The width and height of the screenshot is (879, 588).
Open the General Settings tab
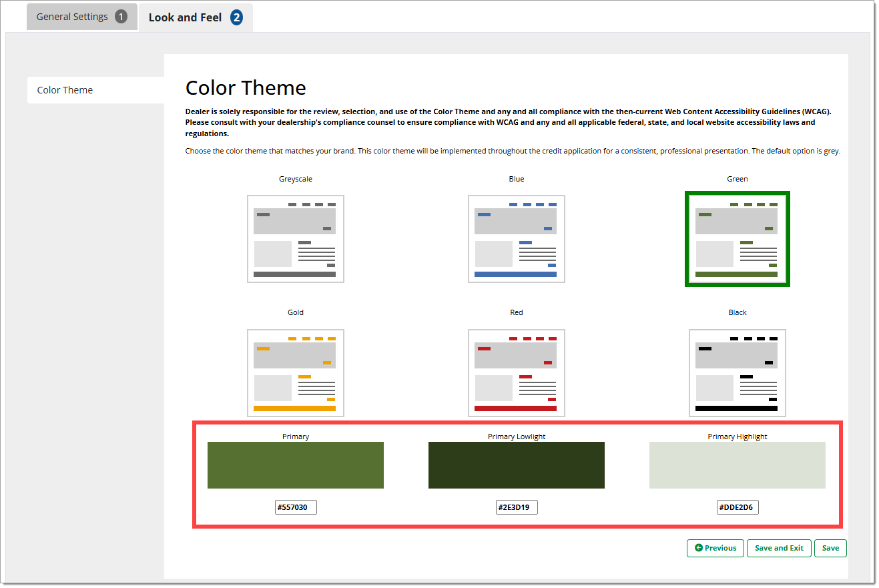[x=72, y=17]
